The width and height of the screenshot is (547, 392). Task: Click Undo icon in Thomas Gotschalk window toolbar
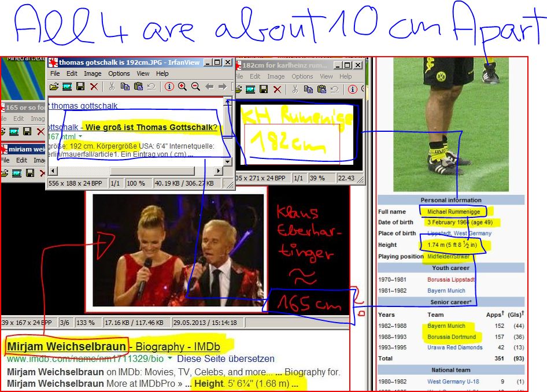point(151,87)
